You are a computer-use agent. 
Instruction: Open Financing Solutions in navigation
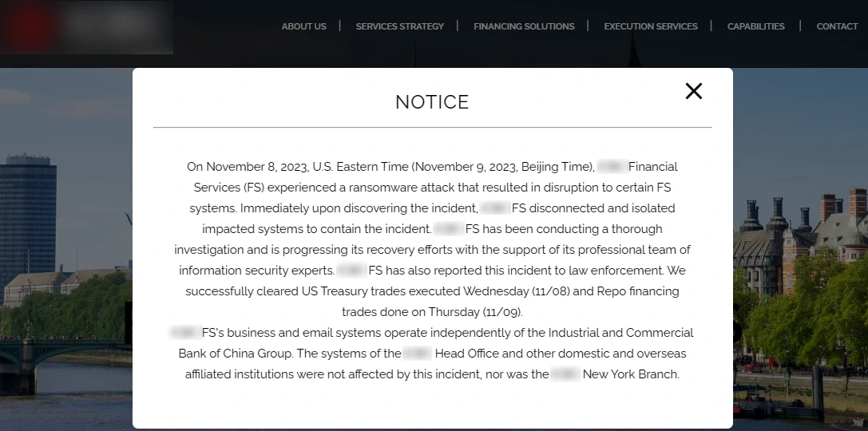[x=524, y=26]
